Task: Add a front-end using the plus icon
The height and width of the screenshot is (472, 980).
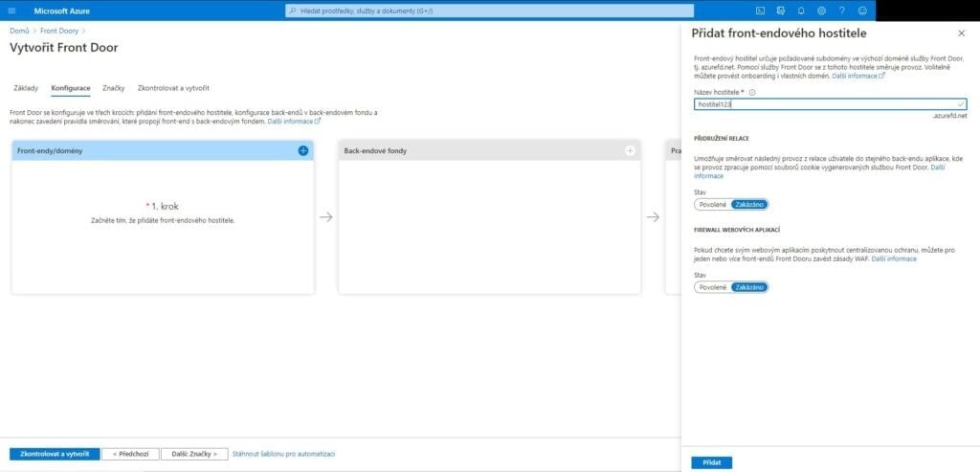Action: [x=303, y=150]
